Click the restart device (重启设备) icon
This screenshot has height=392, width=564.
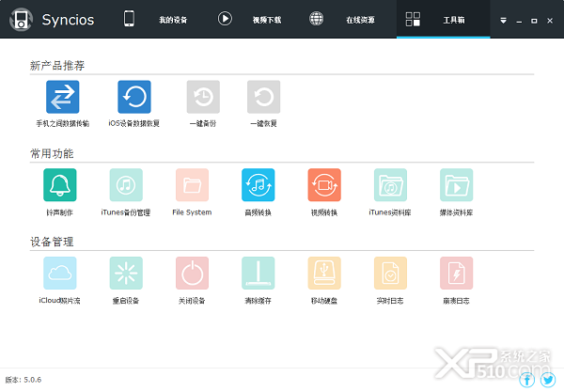[x=126, y=273]
